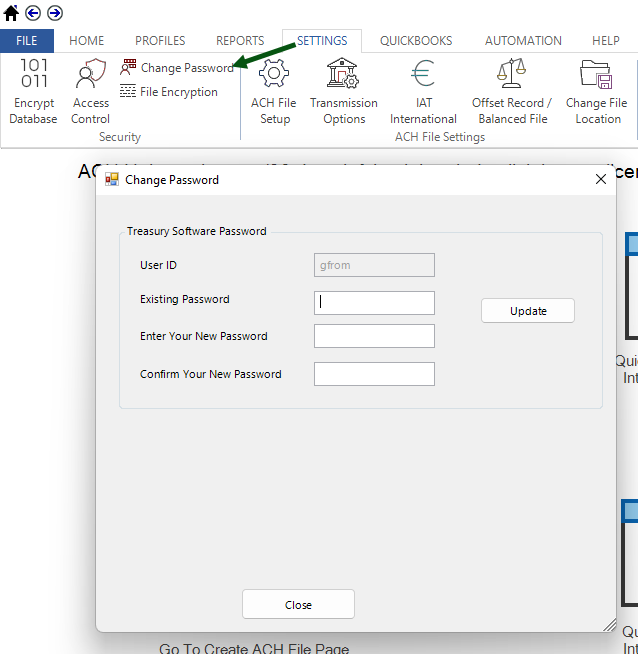The height and width of the screenshot is (654, 638).
Task: Click the Change Password dialog title icon
Action: (x=112, y=179)
